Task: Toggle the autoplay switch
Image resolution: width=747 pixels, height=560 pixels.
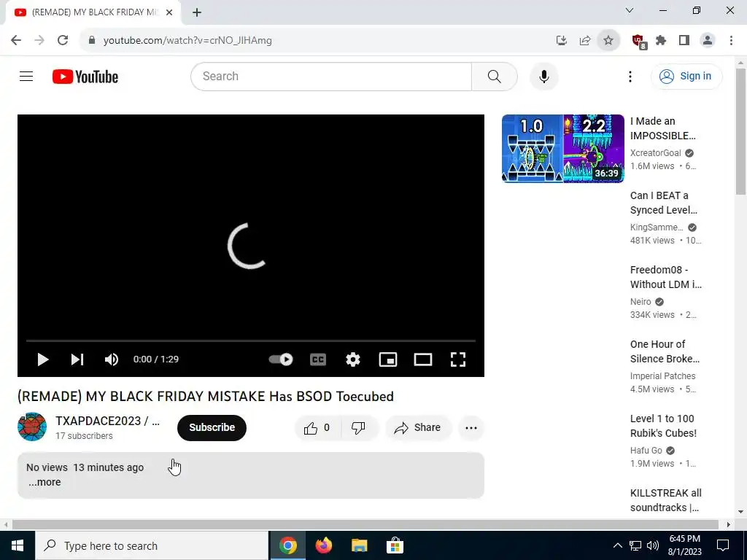Action: 281,359
